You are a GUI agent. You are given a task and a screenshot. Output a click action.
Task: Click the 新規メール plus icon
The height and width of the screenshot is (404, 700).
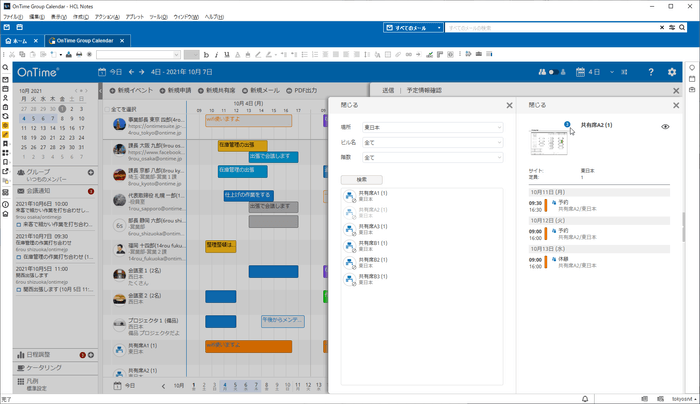(244, 90)
